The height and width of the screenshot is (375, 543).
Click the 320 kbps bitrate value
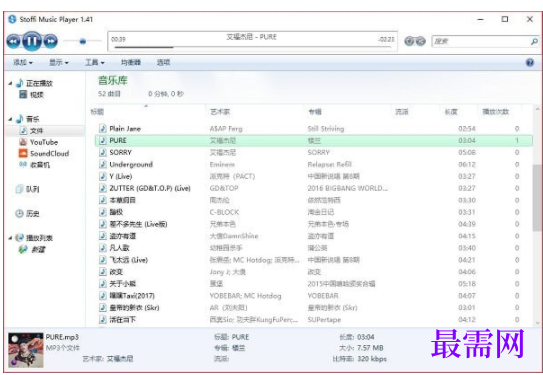372,359
